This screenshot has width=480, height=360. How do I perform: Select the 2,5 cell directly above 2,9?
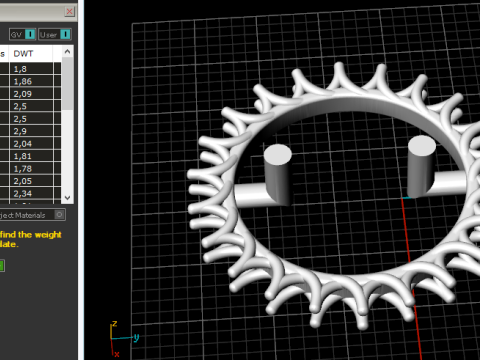pos(31,119)
